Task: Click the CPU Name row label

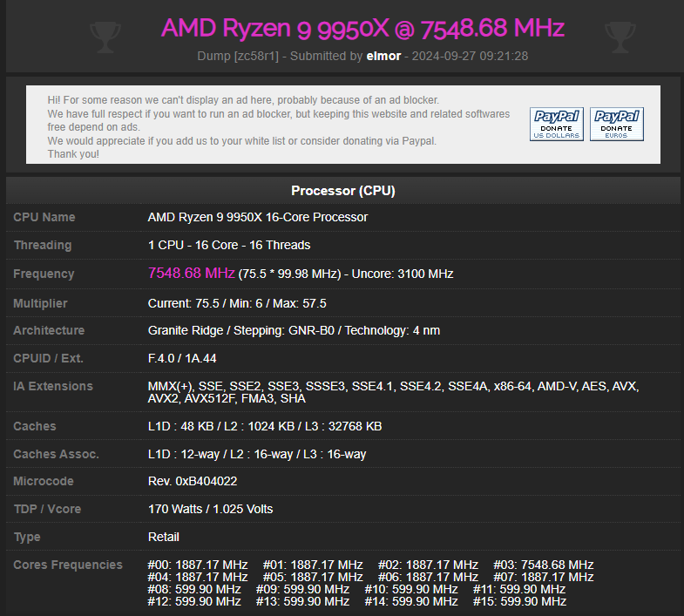Action: point(44,217)
